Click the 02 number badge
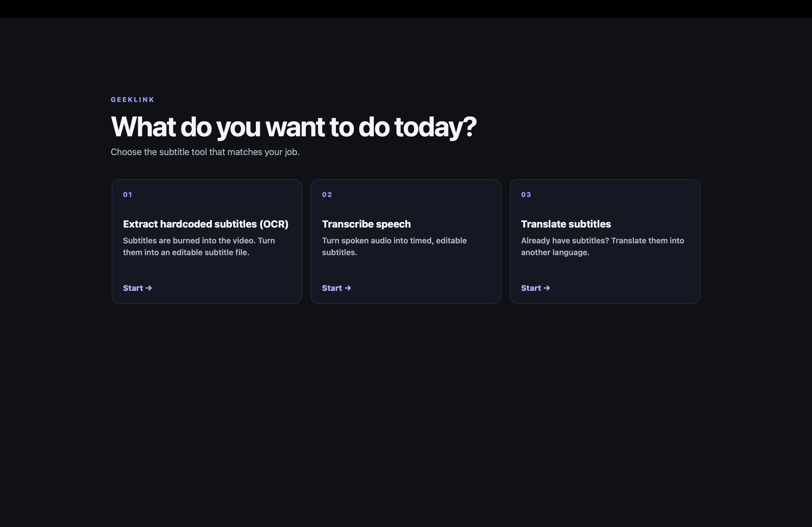Viewport: 812px width, 527px height. tap(327, 195)
